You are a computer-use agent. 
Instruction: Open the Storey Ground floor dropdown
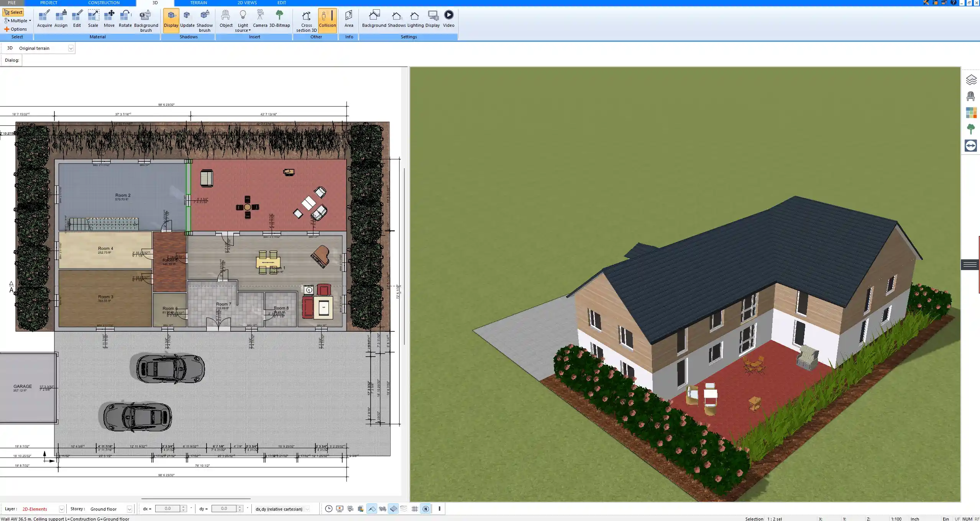point(130,509)
